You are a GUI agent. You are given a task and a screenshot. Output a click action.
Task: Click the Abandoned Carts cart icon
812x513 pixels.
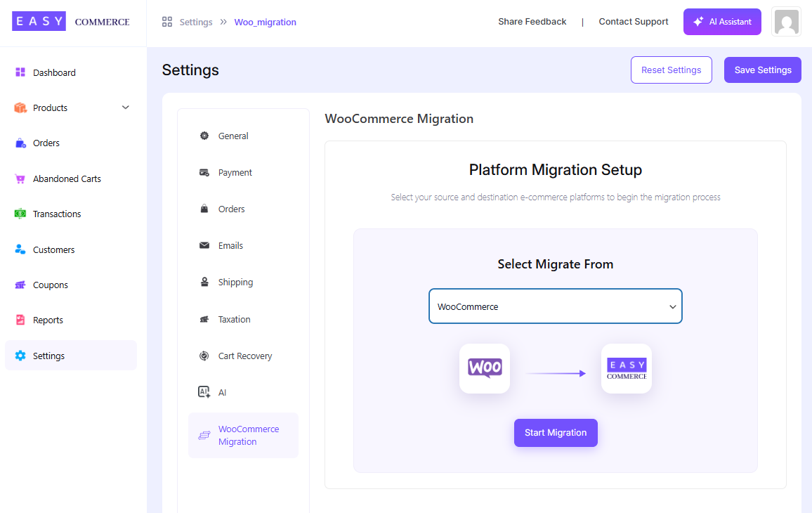coord(20,179)
